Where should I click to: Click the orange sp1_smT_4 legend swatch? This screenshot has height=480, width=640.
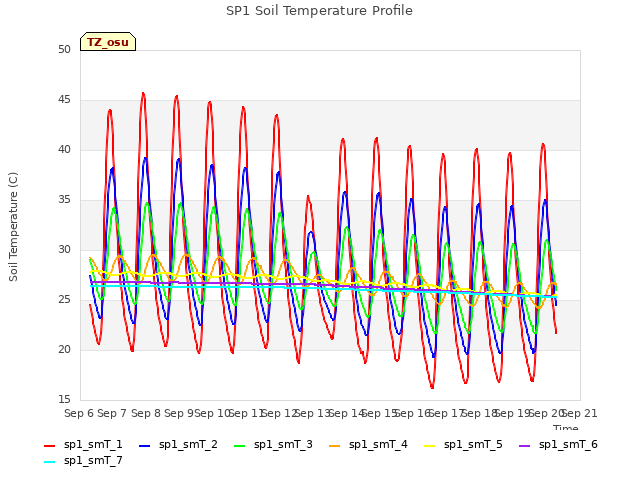pos(335,446)
